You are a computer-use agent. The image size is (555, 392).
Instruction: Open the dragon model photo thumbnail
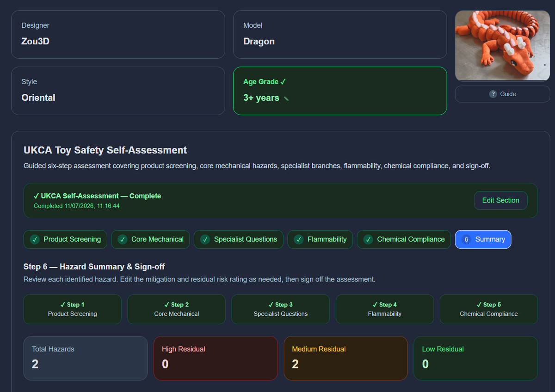[502, 46]
